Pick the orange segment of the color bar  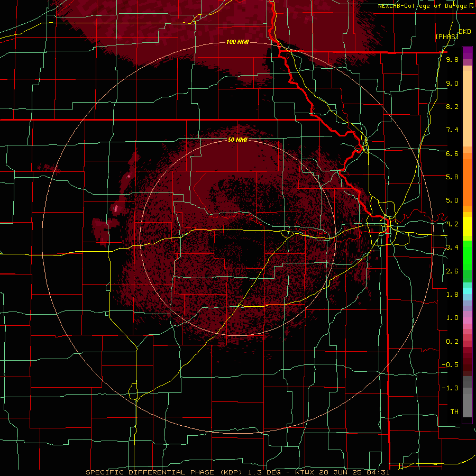pos(467,182)
